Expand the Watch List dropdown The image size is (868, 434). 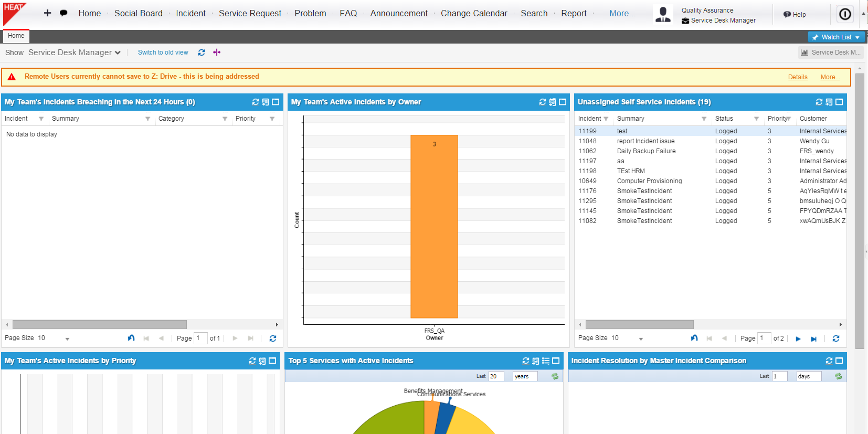click(x=837, y=37)
